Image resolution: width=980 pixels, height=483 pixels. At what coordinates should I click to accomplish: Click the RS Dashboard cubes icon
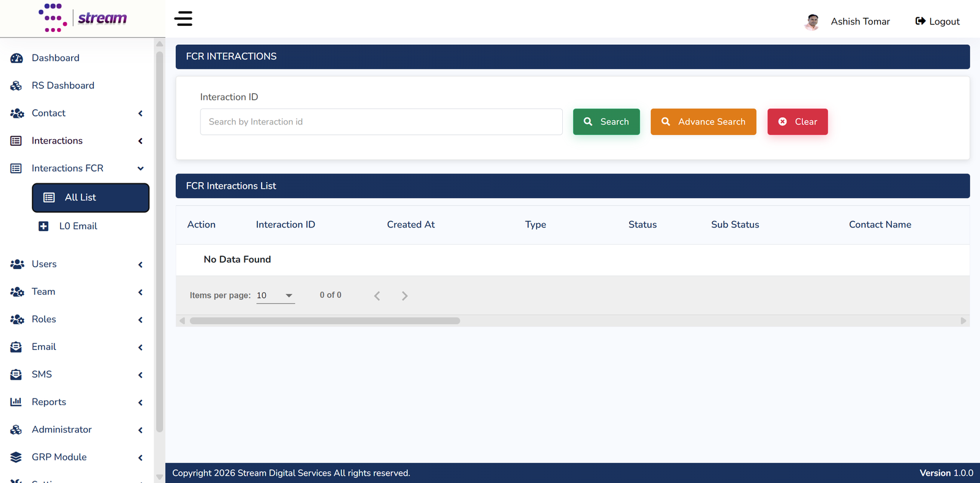pos(17,86)
